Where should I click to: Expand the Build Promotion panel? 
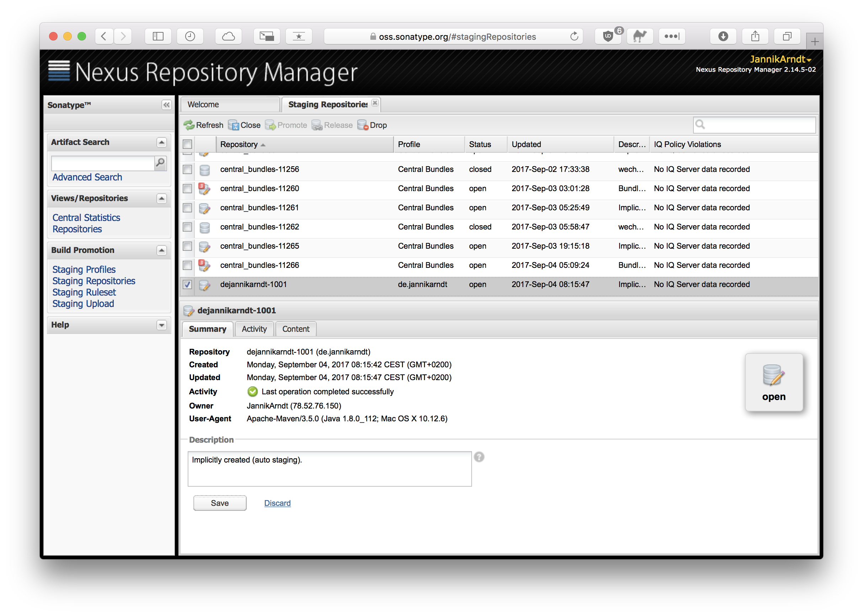162,250
